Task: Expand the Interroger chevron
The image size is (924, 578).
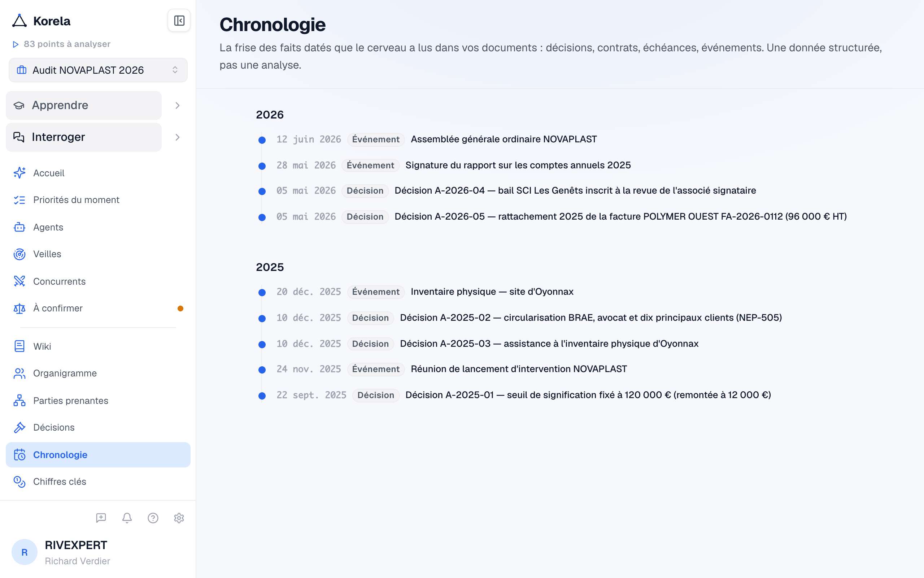Action: 178,137
